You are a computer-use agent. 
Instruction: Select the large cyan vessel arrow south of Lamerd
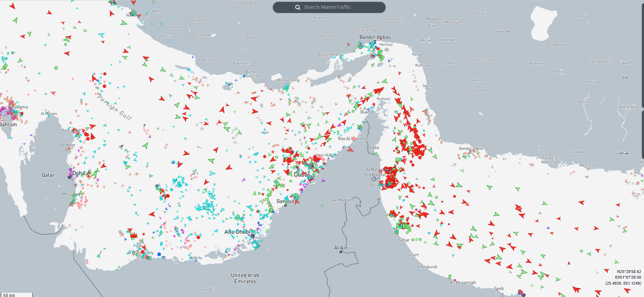(x=101, y=35)
